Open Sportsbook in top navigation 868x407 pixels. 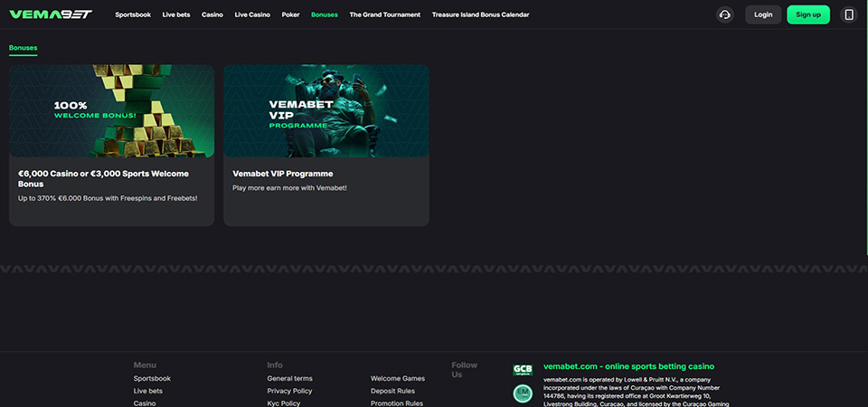tap(133, 15)
